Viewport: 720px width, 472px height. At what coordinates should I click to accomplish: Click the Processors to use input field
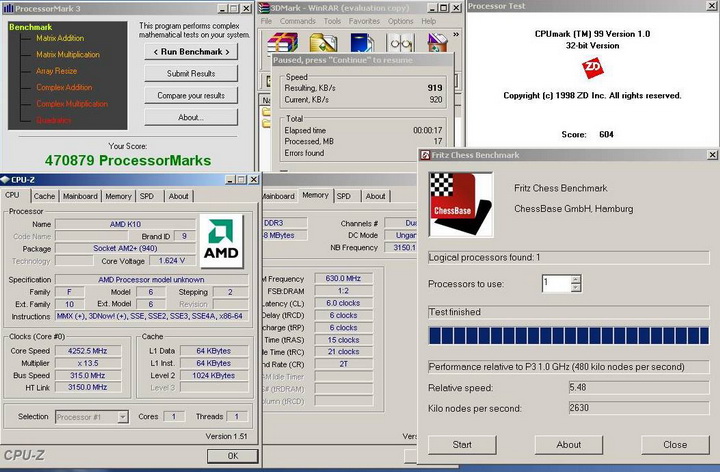pyautogui.click(x=556, y=284)
